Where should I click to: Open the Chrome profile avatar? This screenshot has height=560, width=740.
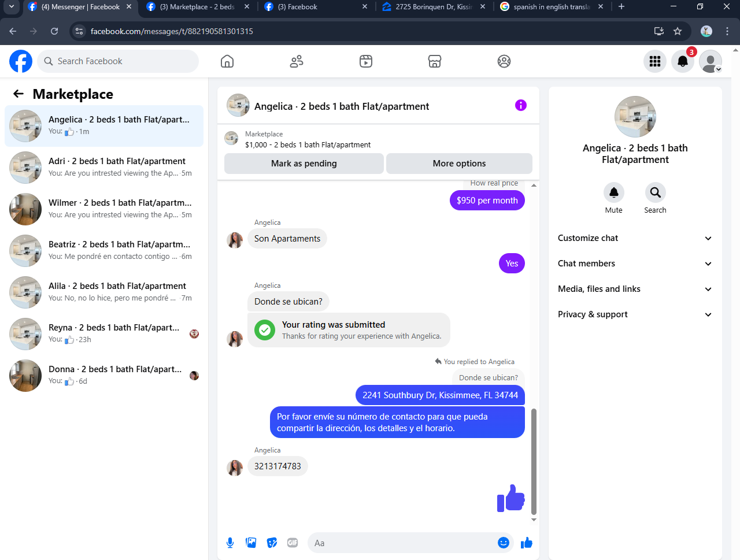(706, 31)
